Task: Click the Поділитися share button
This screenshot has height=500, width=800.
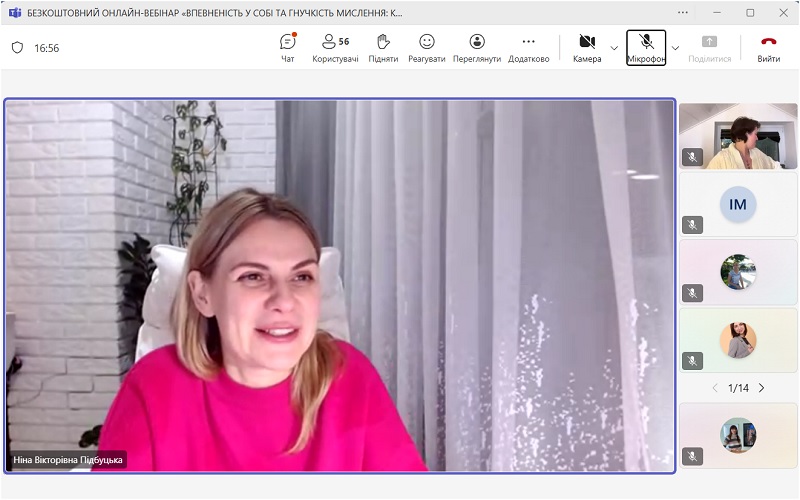Action: coord(709,47)
